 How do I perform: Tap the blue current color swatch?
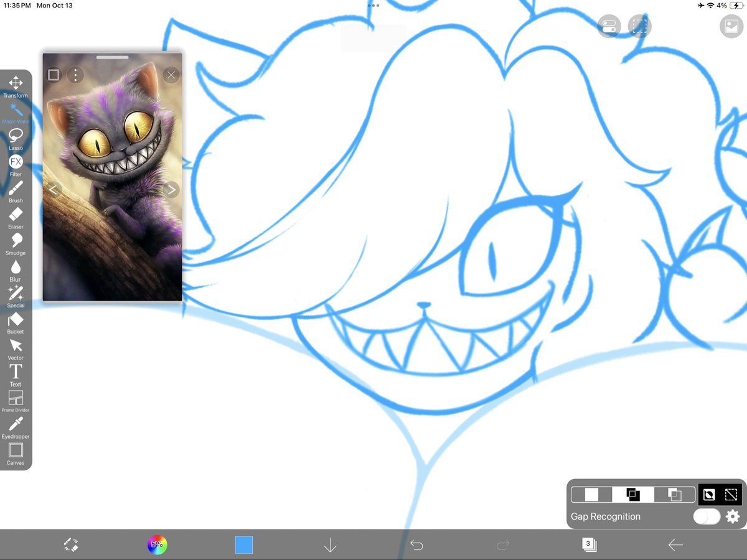pyautogui.click(x=244, y=545)
